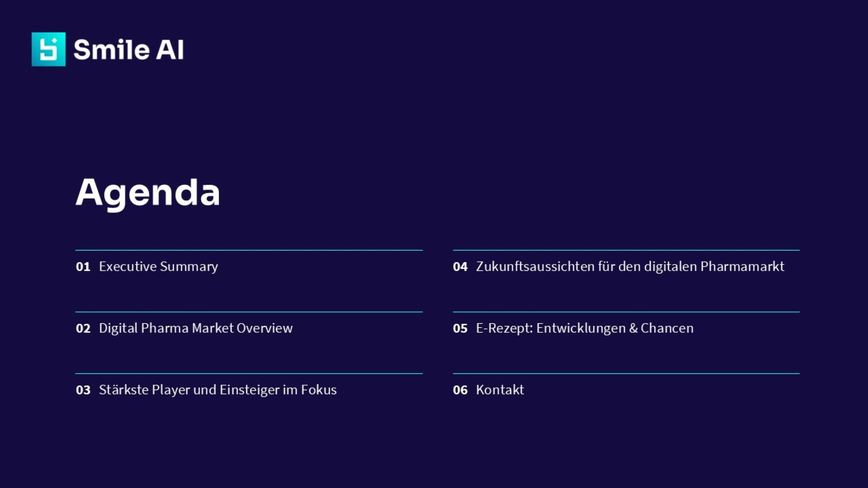Click the divider line above Zukunftsaussichten entry
Viewport: 868px width, 488px height.
coord(626,250)
